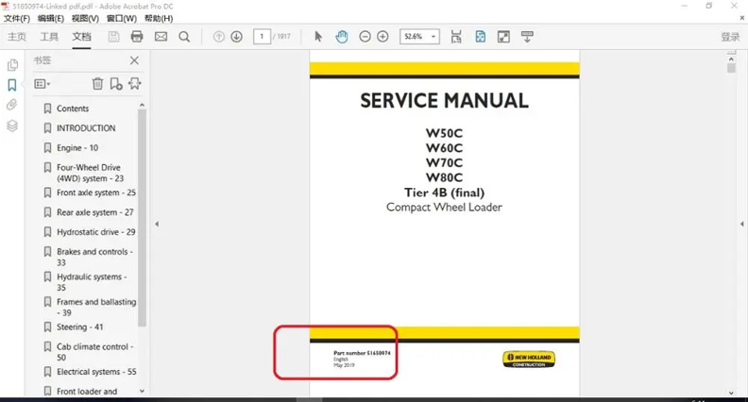748x402 pixels.
Task: Go to next page arrow
Action: point(237,37)
